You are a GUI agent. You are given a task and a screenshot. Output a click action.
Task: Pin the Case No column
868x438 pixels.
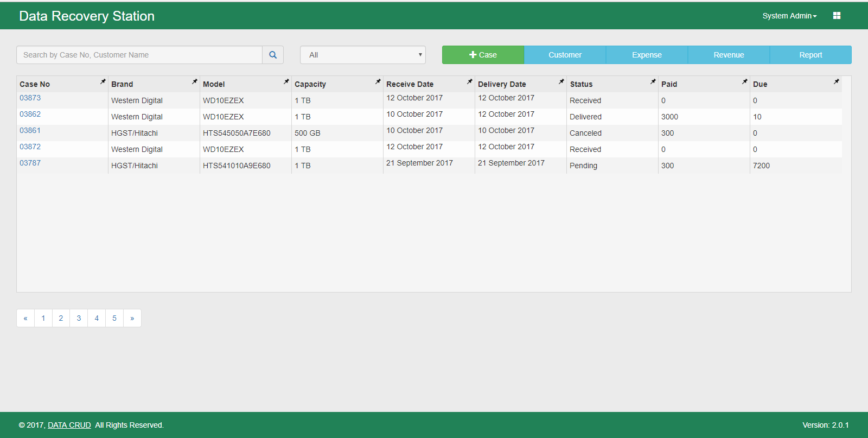103,81
